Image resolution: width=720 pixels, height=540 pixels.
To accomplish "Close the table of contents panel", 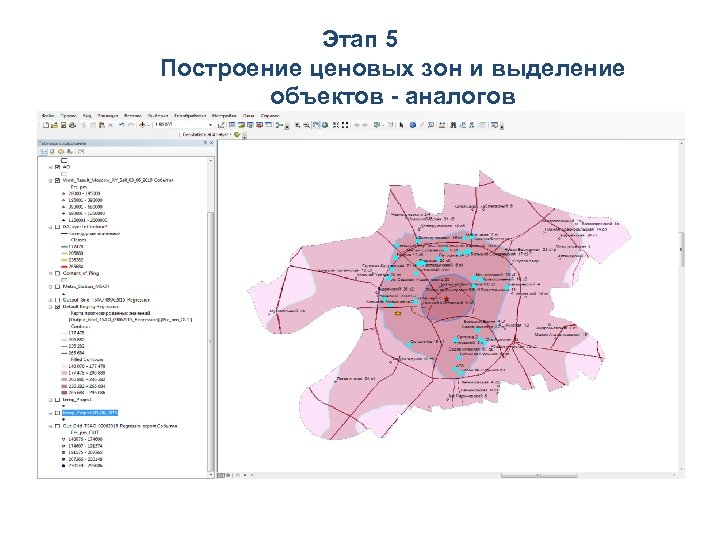I will click(212, 143).
